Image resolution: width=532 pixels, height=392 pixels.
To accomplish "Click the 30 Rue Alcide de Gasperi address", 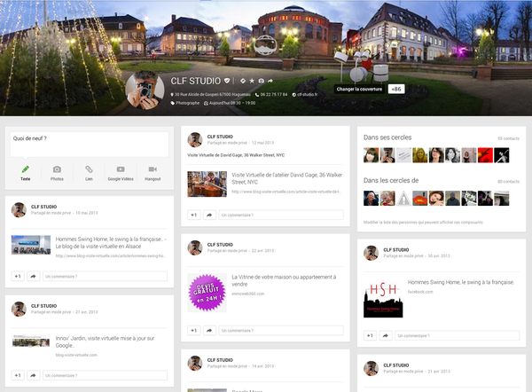I will click(213, 94).
